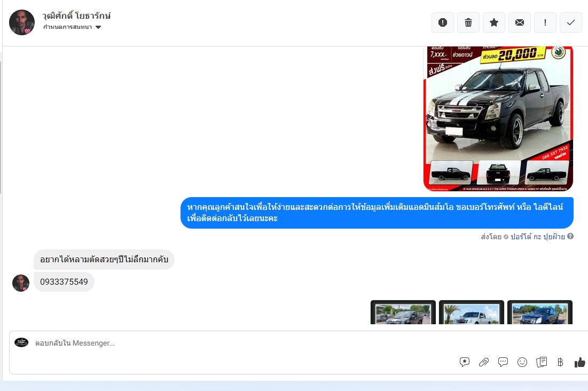Viewport: 588px width, 391px height.
Task: Click the phone number 0933375549 message
Action: [64, 282]
